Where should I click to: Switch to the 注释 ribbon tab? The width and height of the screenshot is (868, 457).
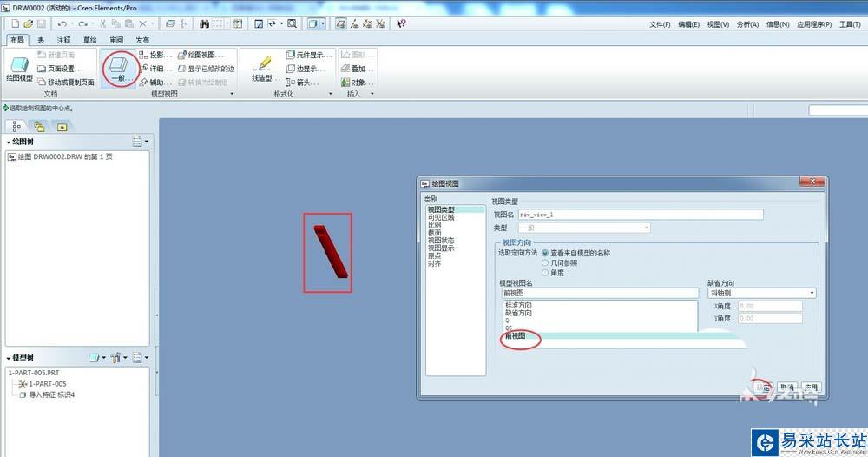pos(63,40)
